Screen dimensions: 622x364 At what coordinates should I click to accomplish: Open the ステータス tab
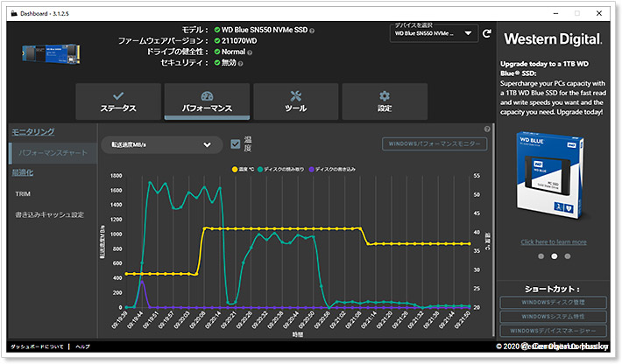click(118, 101)
